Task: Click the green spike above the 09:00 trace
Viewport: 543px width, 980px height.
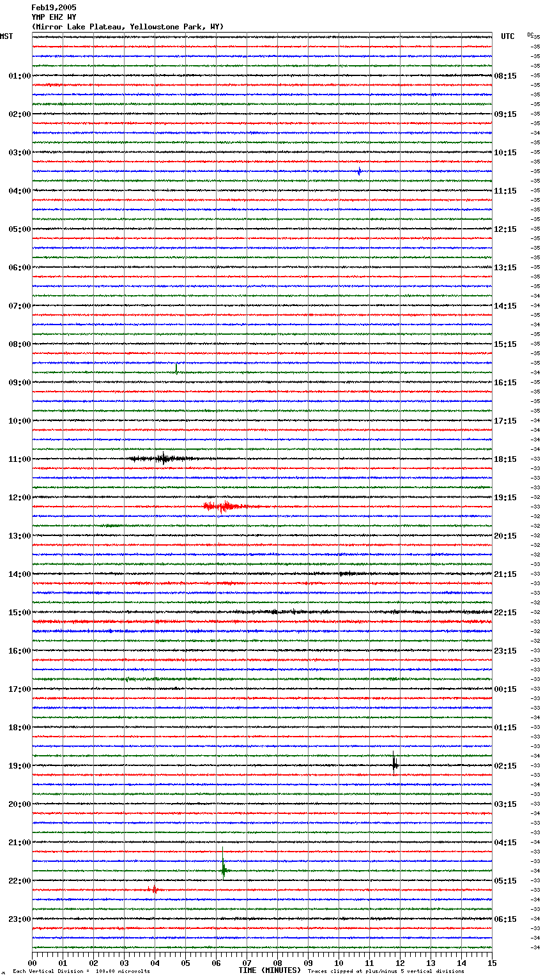Action: click(x=176, y=369)
